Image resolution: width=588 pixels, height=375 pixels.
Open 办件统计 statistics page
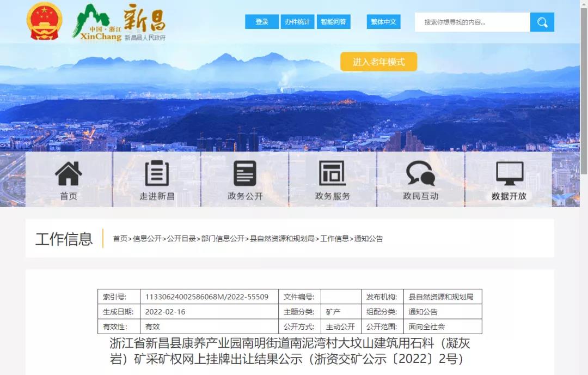point(297,22)
